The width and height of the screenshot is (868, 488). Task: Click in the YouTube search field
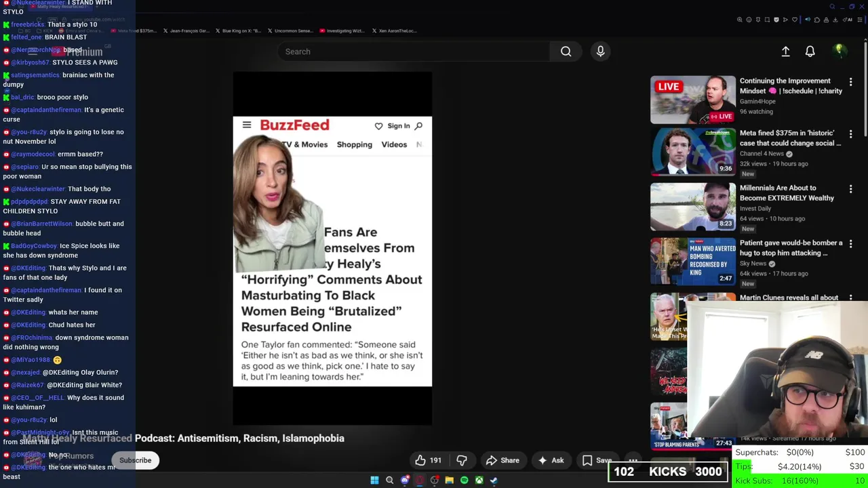(x=414, y=52)
